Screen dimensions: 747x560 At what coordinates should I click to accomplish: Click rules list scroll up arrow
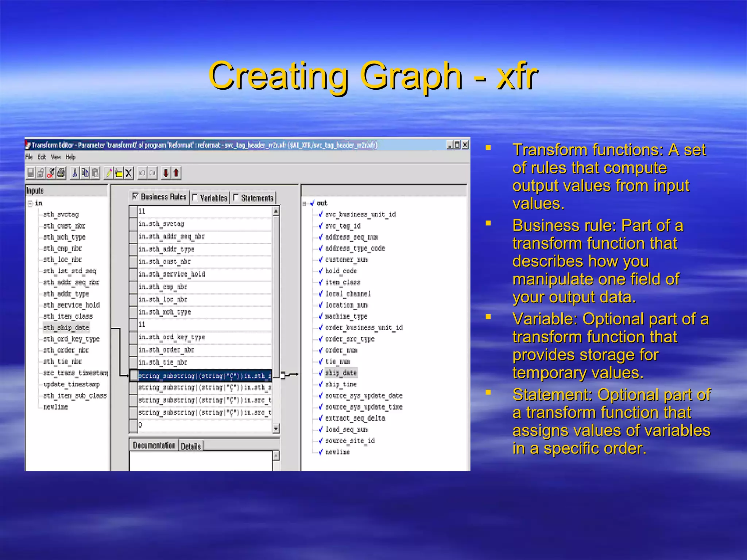pyautogui.click(x=276, y=211)
